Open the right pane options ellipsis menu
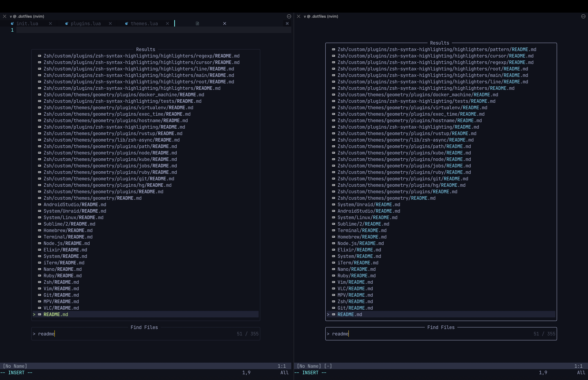 (583, 16)
